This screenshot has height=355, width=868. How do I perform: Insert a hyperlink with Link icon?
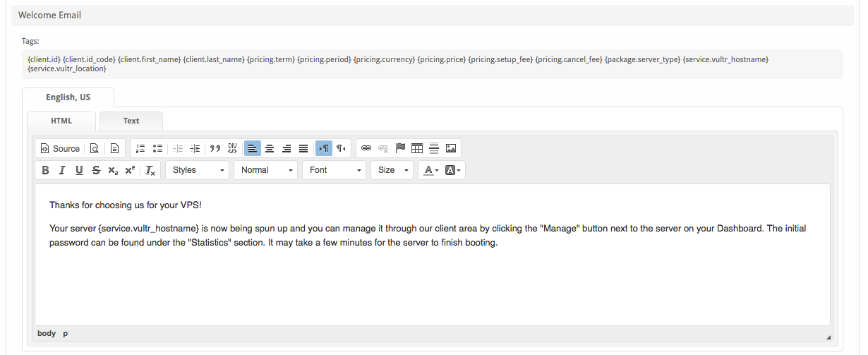(366, 148)
